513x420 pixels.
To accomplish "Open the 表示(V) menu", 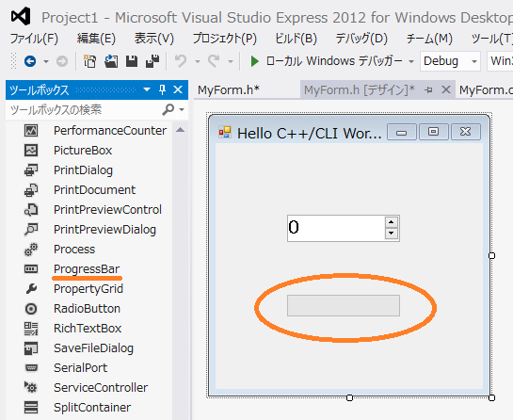I will [153, 39].
